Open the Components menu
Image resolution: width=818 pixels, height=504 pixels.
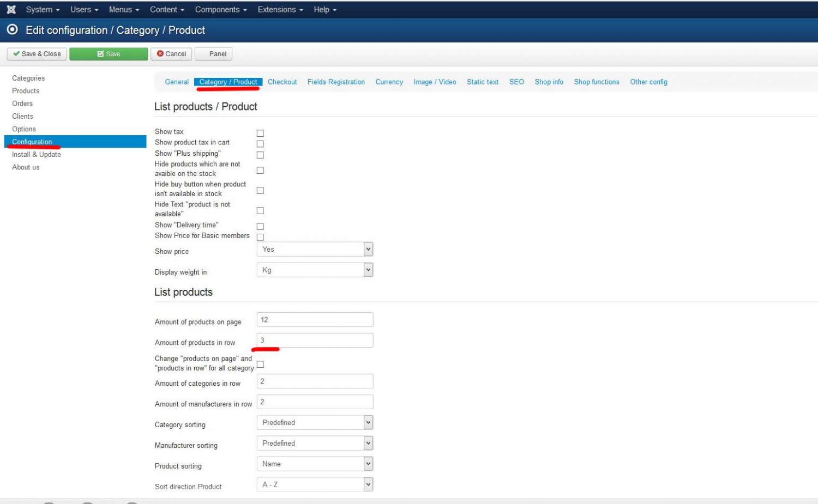tap(220, 9)
